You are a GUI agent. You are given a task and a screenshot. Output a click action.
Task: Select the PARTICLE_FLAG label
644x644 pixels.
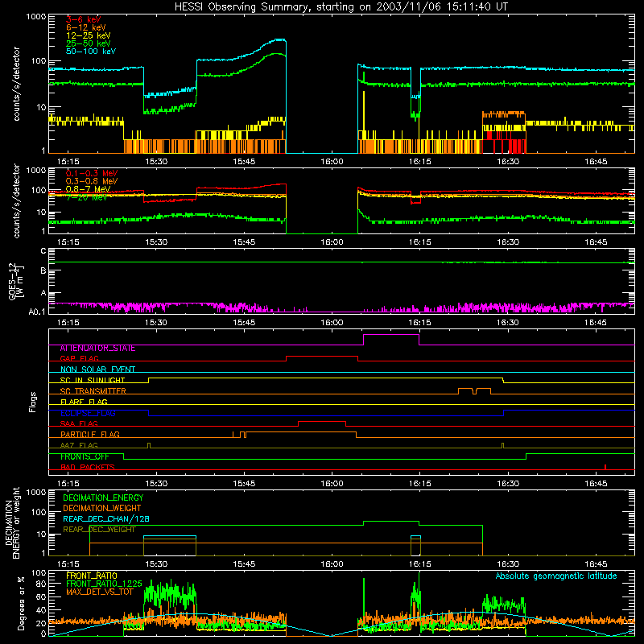[90, 435]
